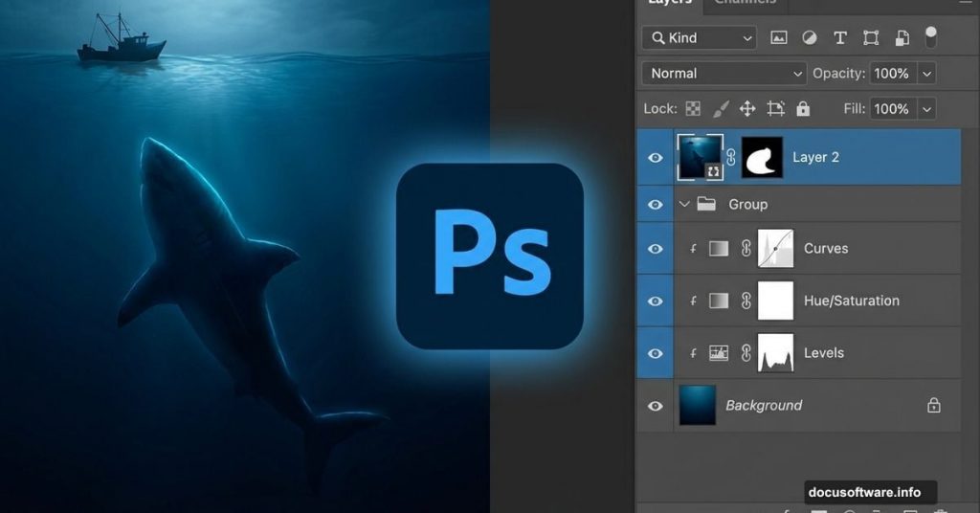This screenshot has height=513, width=980.
Task: Lock position move icon
Action: [x=747, y=109]
